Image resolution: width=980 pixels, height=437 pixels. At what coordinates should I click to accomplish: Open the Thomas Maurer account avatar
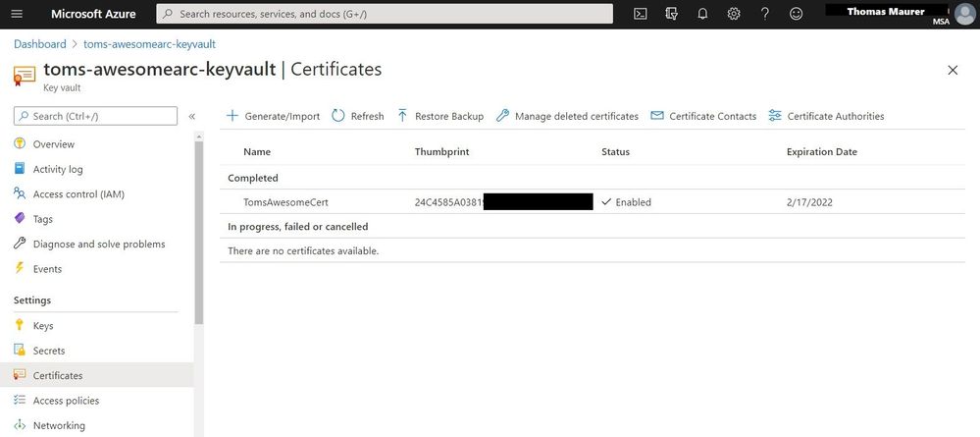click(964, 14)
